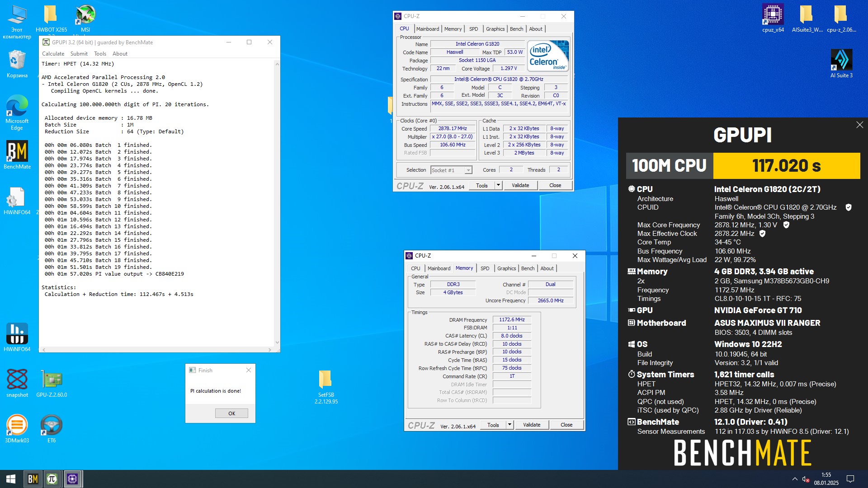Click OK in the Finish dialog

231,413
